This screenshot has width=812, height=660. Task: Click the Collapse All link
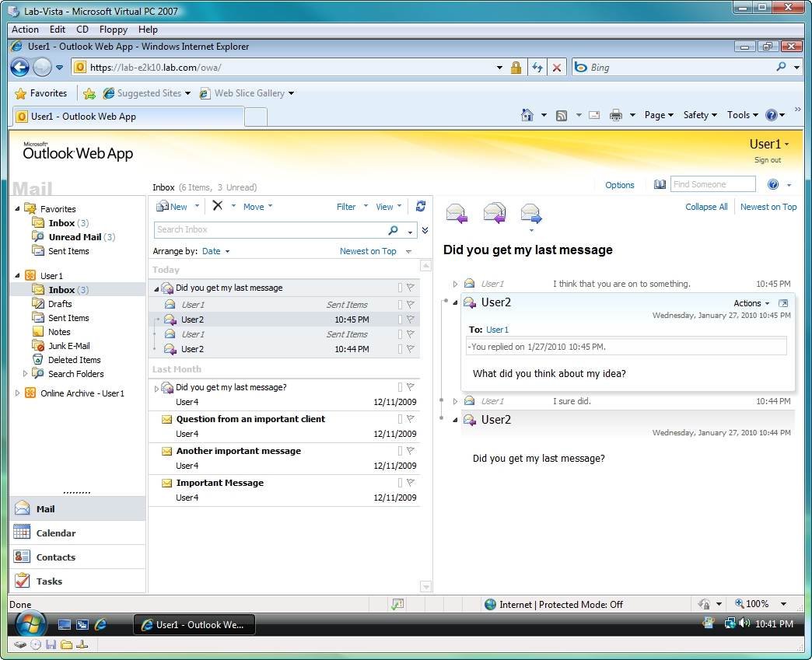point(706,207)
